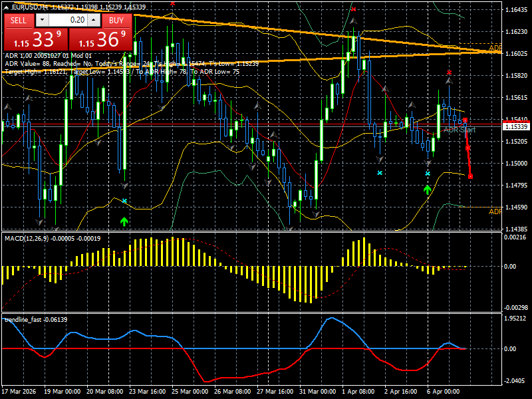Click the 0.00 level in MACD scale
The width and height of the screenshot is (532, 399).
(x=510, y=267)
